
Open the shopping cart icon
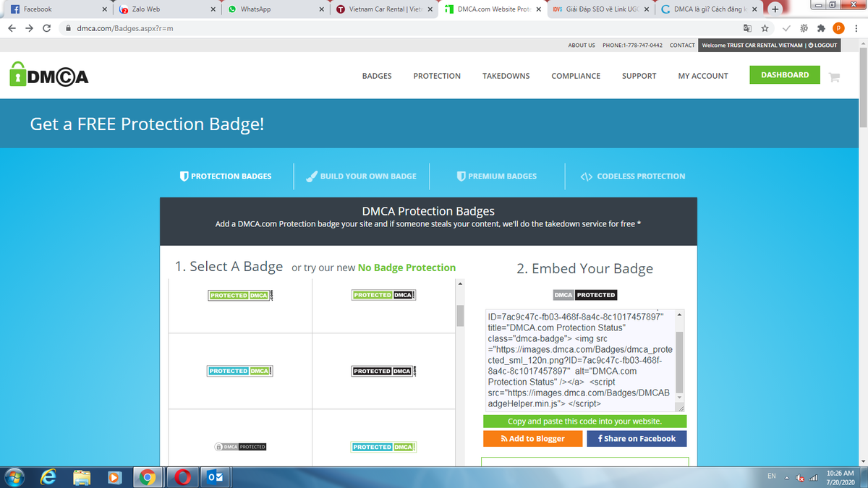(x=834, y=76)
